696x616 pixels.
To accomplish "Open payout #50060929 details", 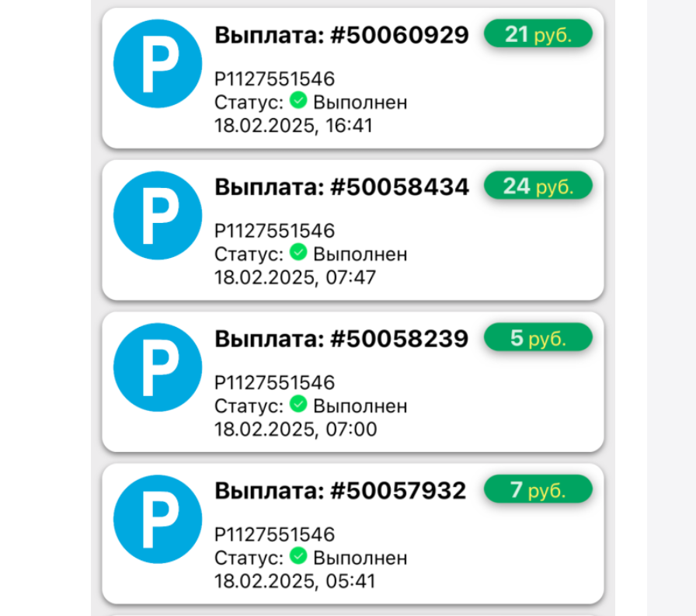I will [x=342, y=34].
